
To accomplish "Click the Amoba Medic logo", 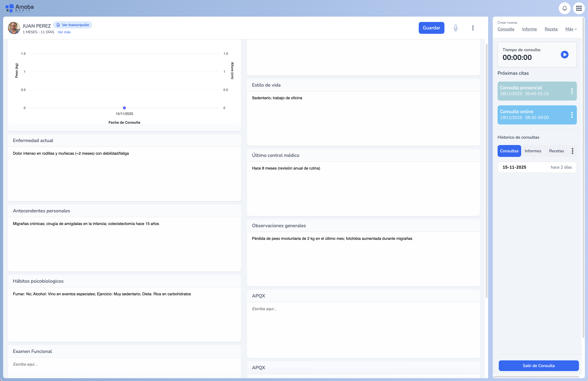I will 19,8.
